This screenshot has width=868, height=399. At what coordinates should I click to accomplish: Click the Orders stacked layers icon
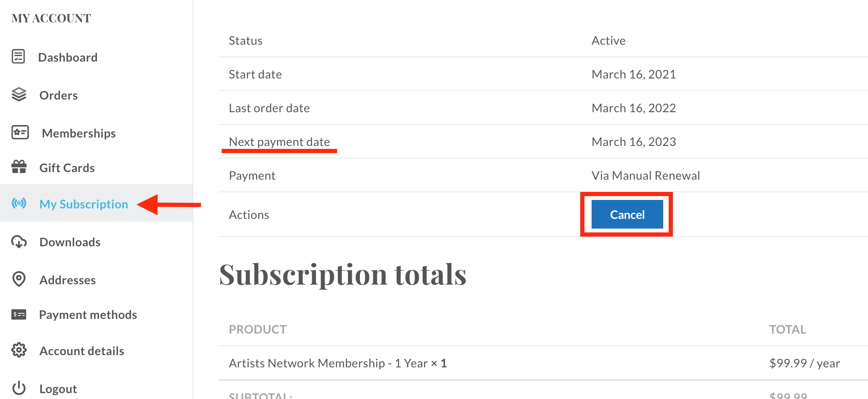19,94
